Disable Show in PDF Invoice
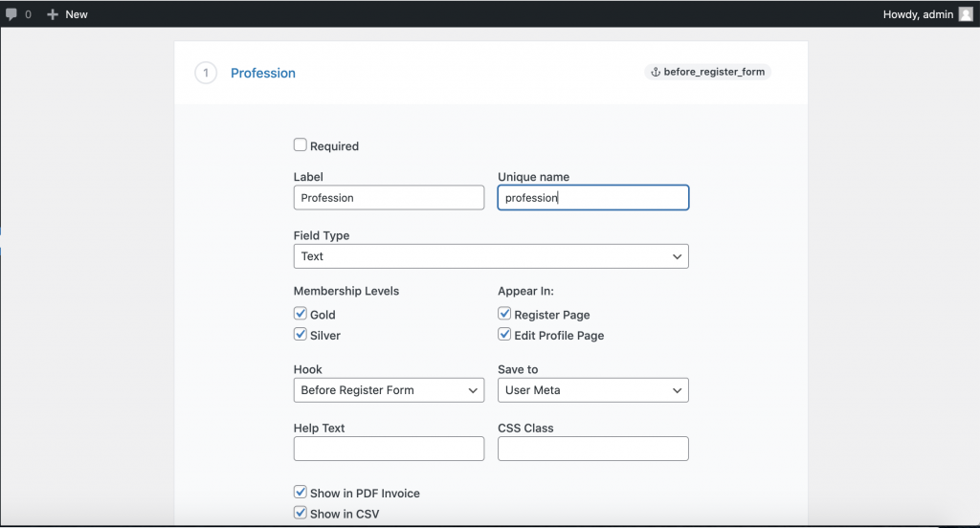 tap(300, 493)
